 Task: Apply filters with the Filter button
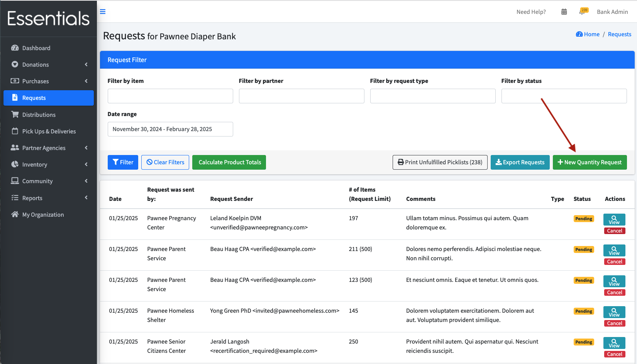123,162
